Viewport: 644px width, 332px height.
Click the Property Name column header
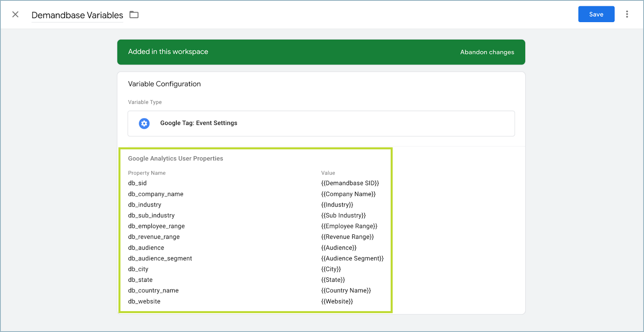click(x=147, y=173)
